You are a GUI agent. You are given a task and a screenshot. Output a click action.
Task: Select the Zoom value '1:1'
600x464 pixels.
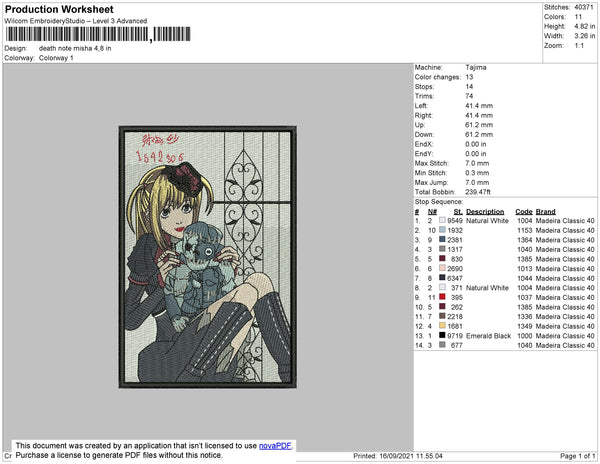click(579, 46)
